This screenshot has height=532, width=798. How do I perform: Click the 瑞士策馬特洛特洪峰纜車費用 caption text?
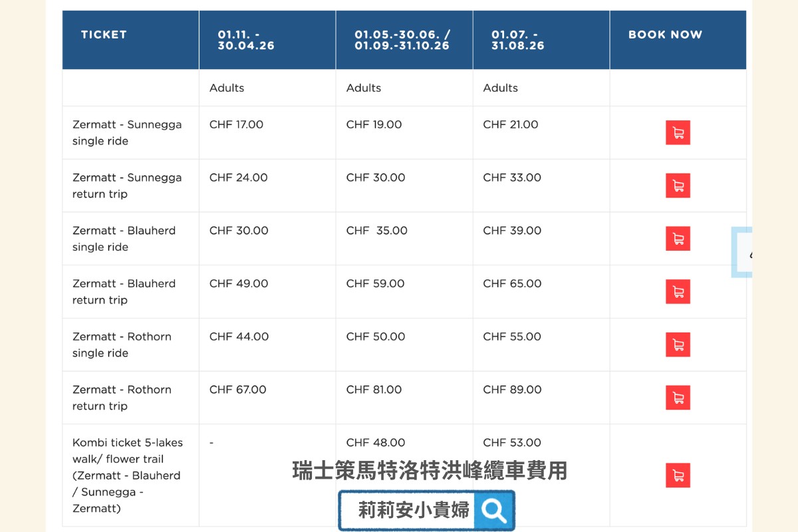pyautogui.click(x=430, y=471)
